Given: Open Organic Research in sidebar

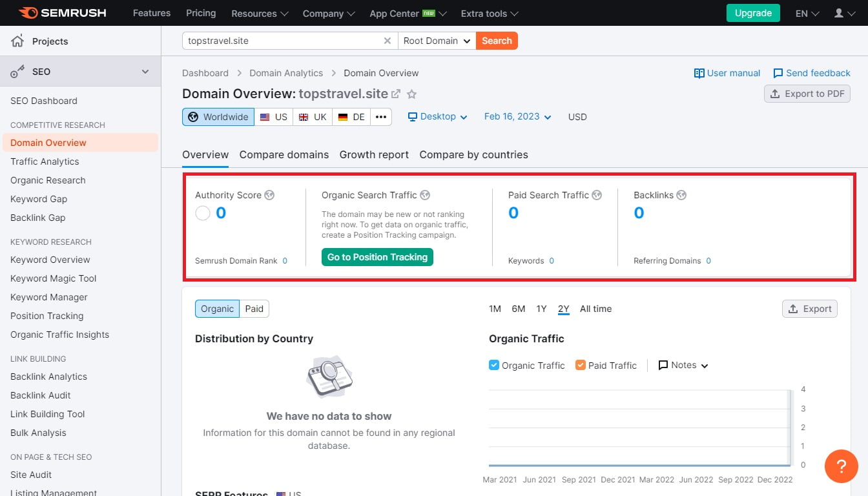Looking at the screenshot, I should (48, 180).
